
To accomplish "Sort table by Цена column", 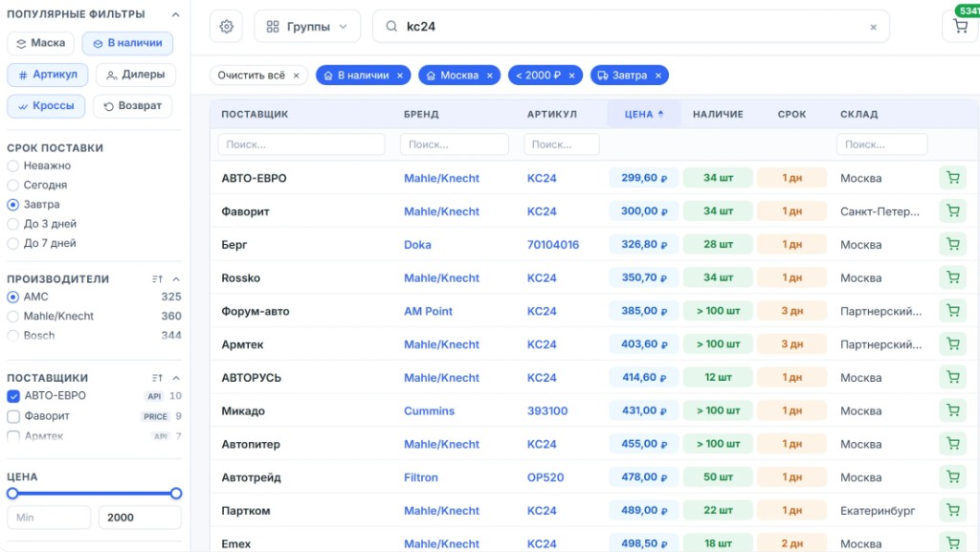I will pos(644,114).
